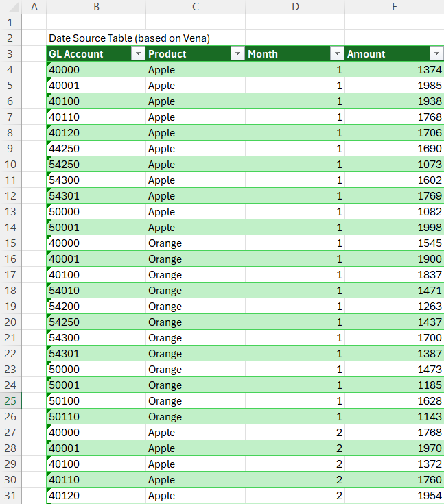Open the Amount column filter dropdown
444x504 pixels.
[436, 54]
